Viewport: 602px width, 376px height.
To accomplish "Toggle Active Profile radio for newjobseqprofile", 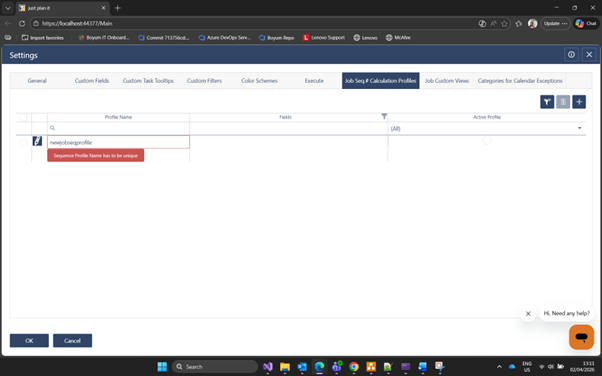I will 487,141.
